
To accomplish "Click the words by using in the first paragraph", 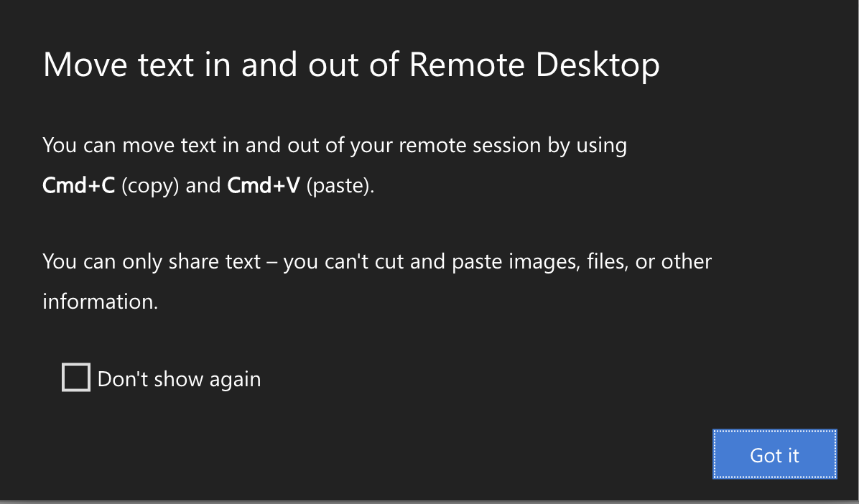I will coord(588,146).
